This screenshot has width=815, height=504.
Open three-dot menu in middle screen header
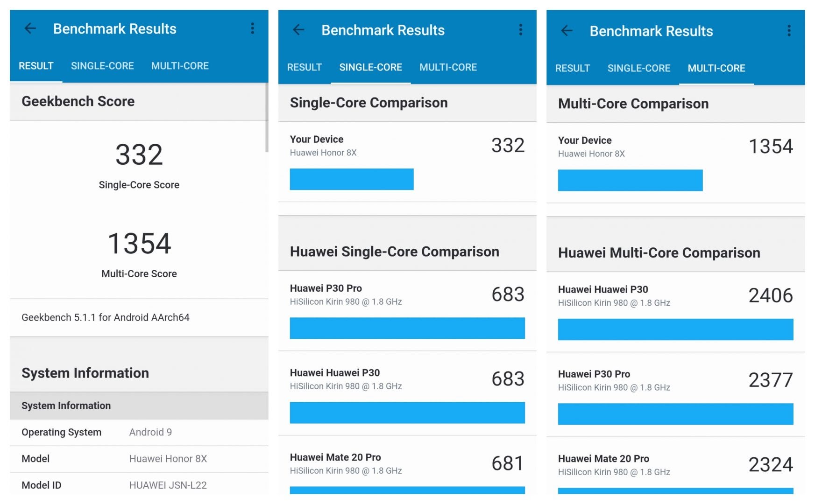pyautogui.click(x=520, y=30)
